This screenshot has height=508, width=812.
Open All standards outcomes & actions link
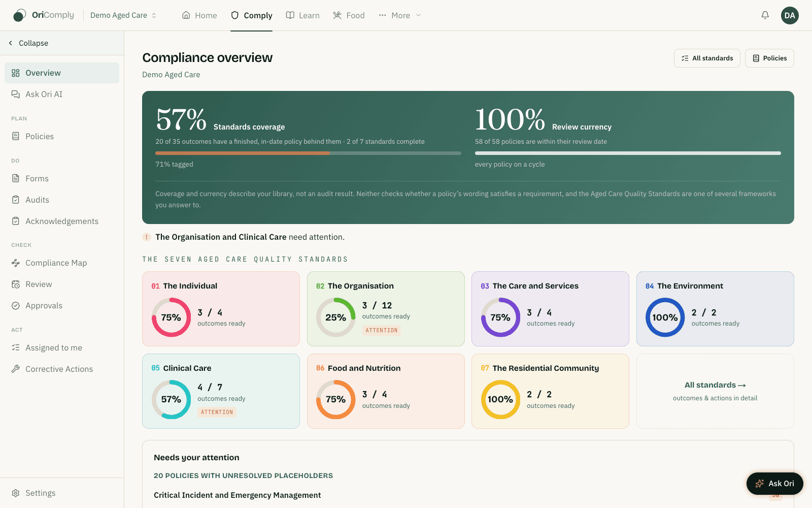(715, 391)
